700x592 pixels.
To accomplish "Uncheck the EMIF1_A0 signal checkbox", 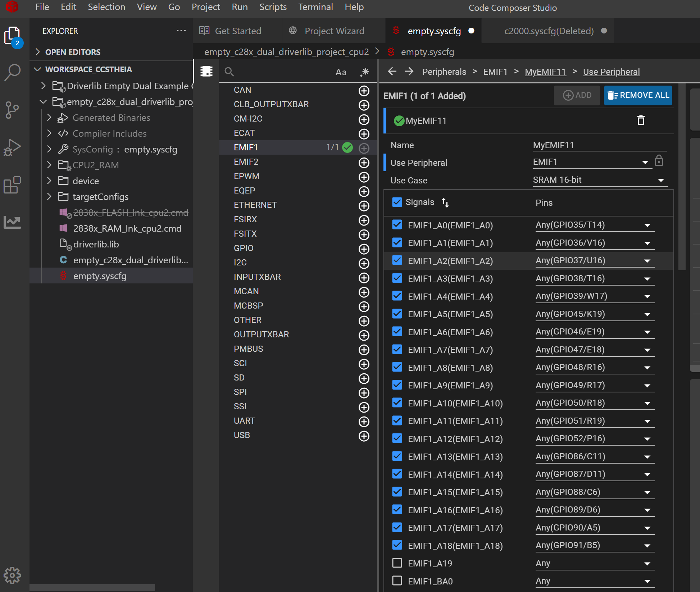I will 397,225.
